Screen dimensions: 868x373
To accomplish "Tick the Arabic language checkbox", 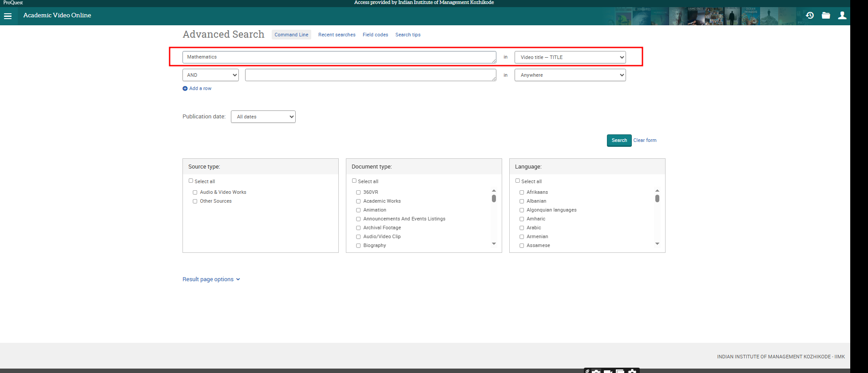I will tap(522, 228).
